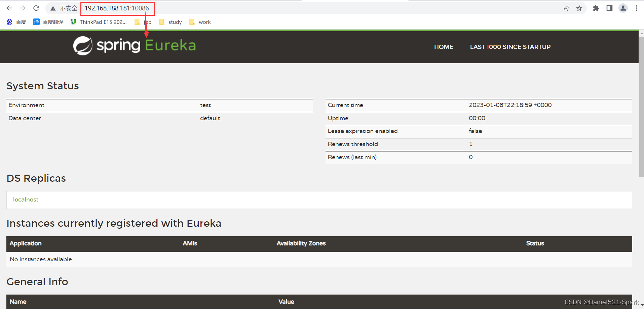This screenshot has height=309, width=644.
Task: Follow the localhost replica link
Action: 26,200
